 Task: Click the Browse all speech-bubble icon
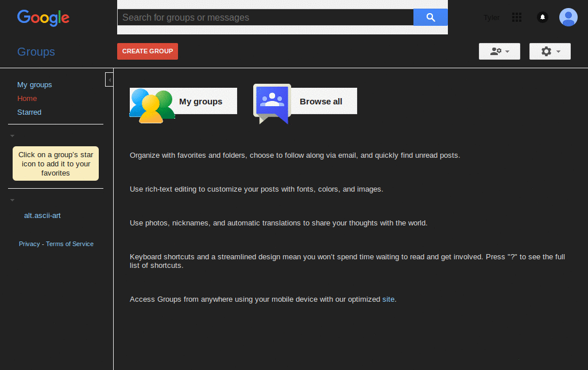pyautogui.click(x=272, y=104)
